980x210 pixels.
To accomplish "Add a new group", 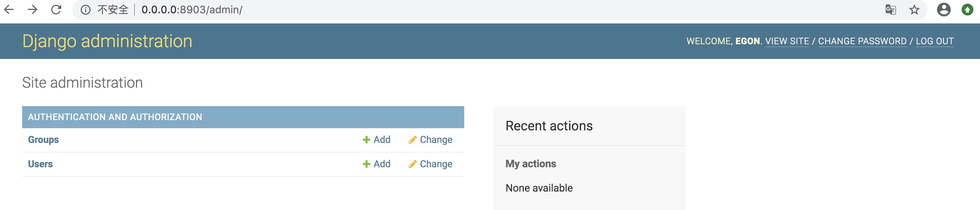I will click(x=377, y=140).
